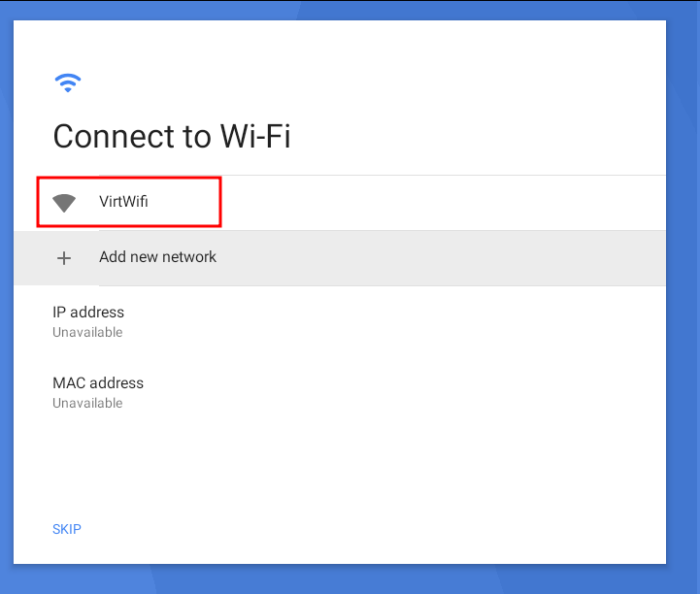Click the empty right side of VirtWifi row

click(x=442, y=203)
